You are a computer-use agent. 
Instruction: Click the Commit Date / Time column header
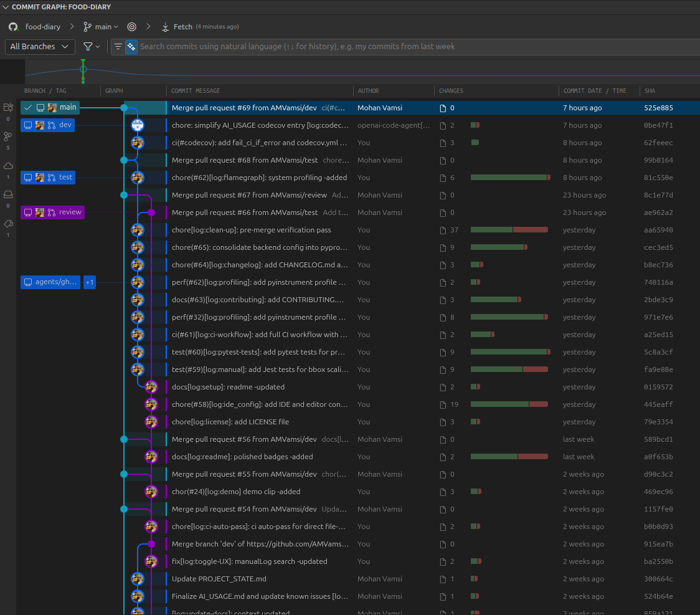tap(595, 91)
